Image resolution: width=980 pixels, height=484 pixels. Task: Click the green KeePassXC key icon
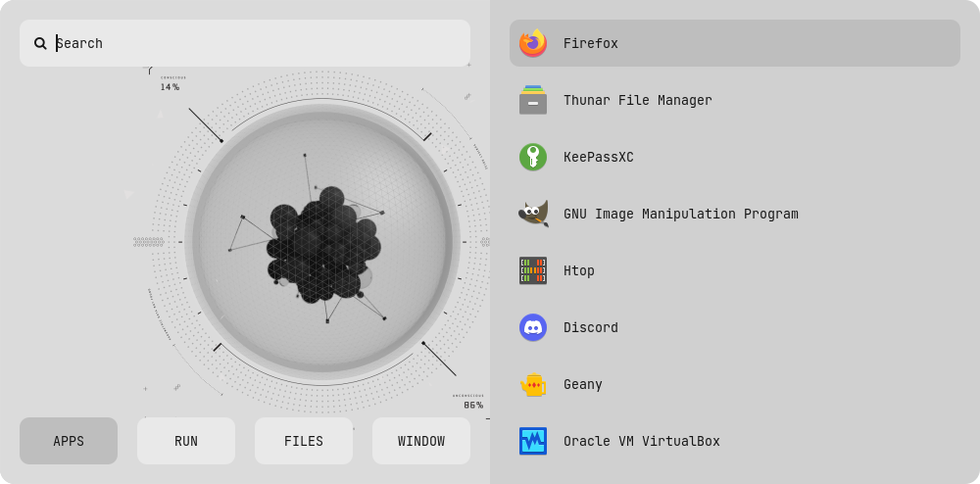click(x=533, y=157)
